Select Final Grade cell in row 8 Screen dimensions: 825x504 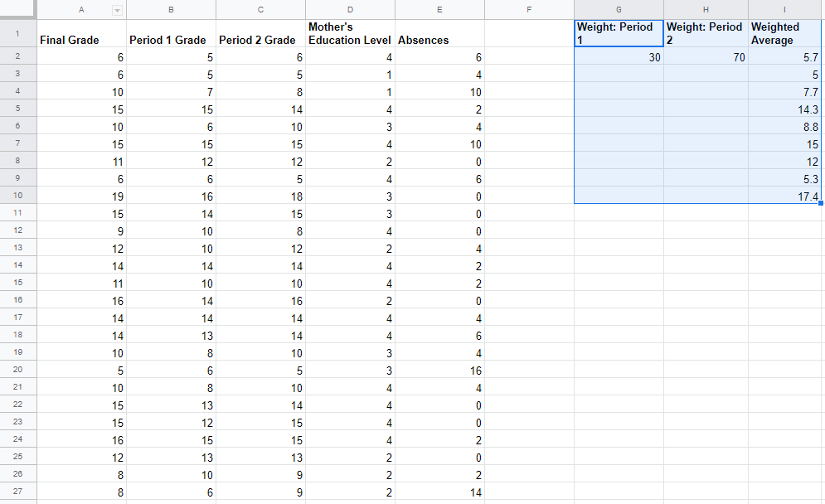81,161
